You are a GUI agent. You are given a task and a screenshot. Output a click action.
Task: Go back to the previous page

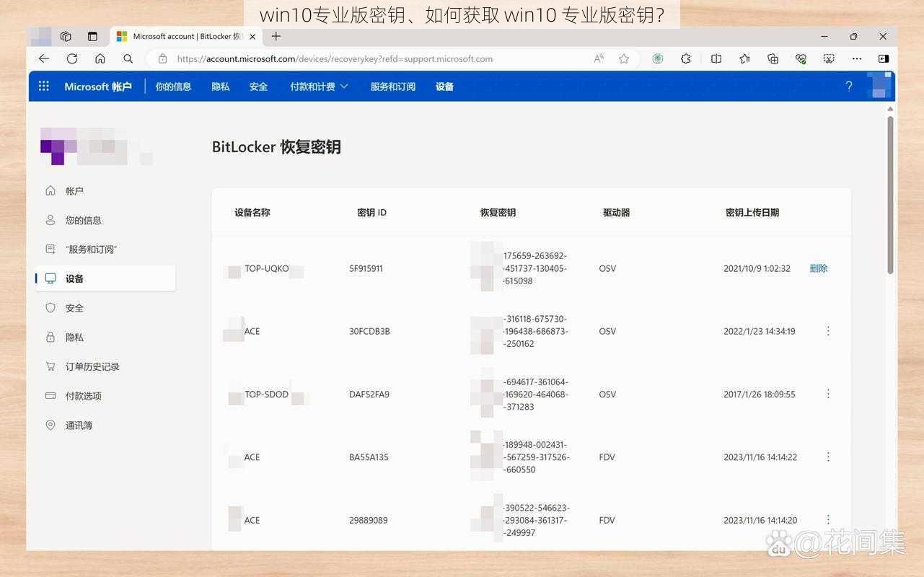(44, 58)
